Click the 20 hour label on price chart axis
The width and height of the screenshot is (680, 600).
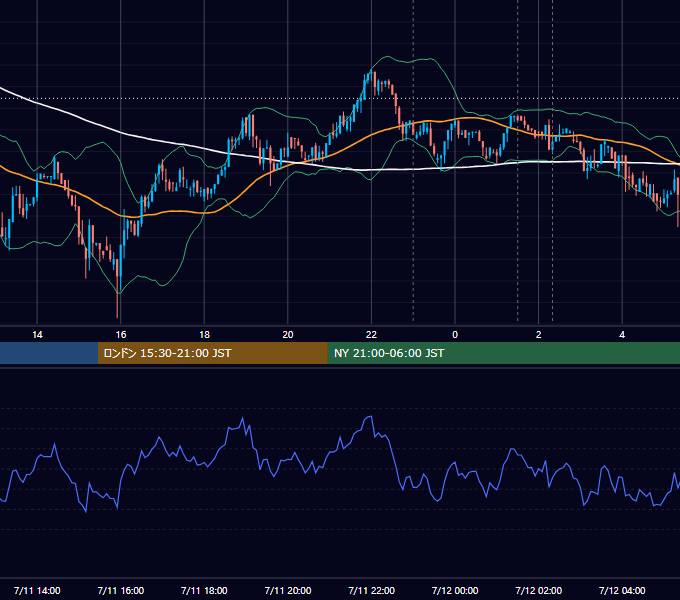[288, 335]
